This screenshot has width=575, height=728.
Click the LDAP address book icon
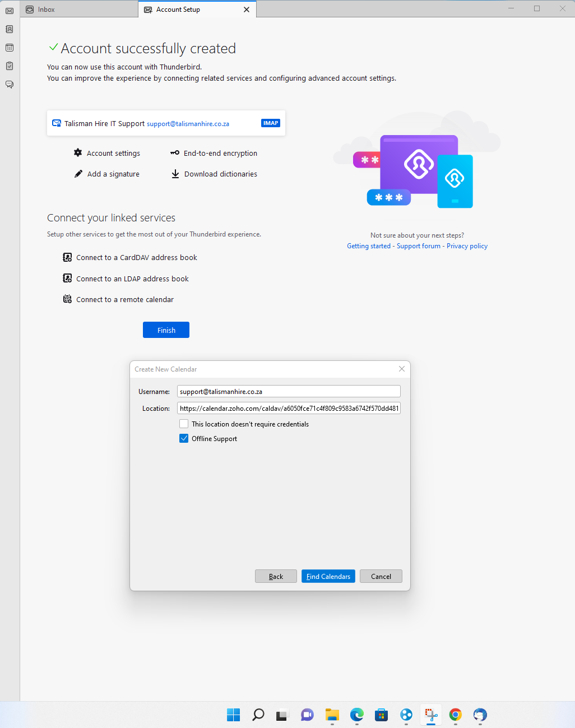pyautogui.click(x=67, y=278)
